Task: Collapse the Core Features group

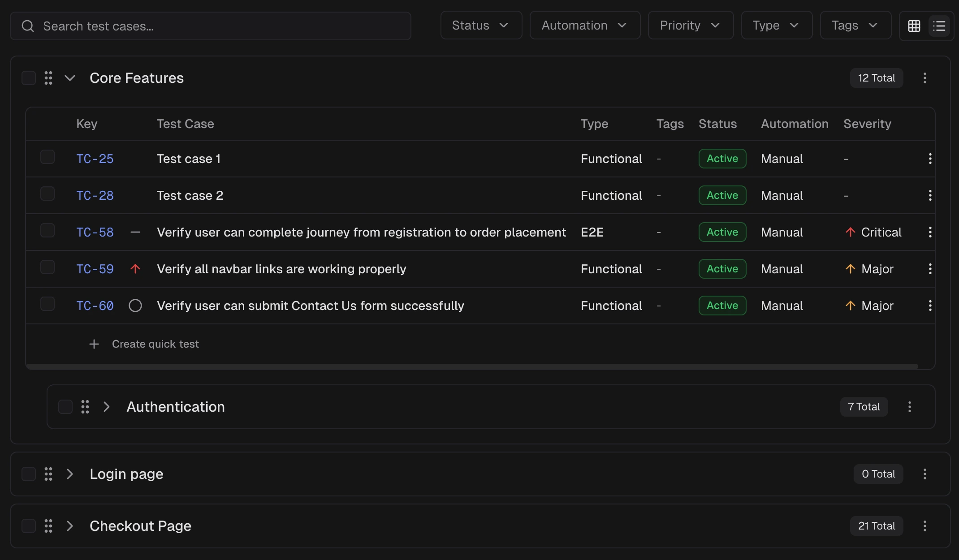Action: pos(69,78)
